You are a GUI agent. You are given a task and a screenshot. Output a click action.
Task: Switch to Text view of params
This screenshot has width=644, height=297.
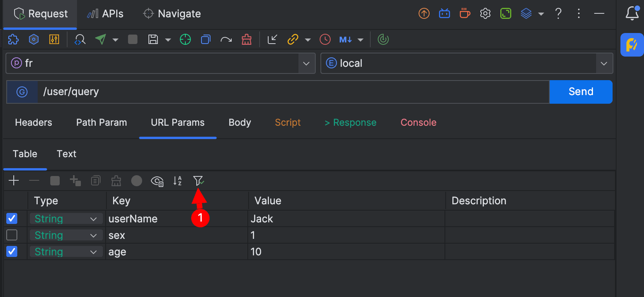point(66,154)
